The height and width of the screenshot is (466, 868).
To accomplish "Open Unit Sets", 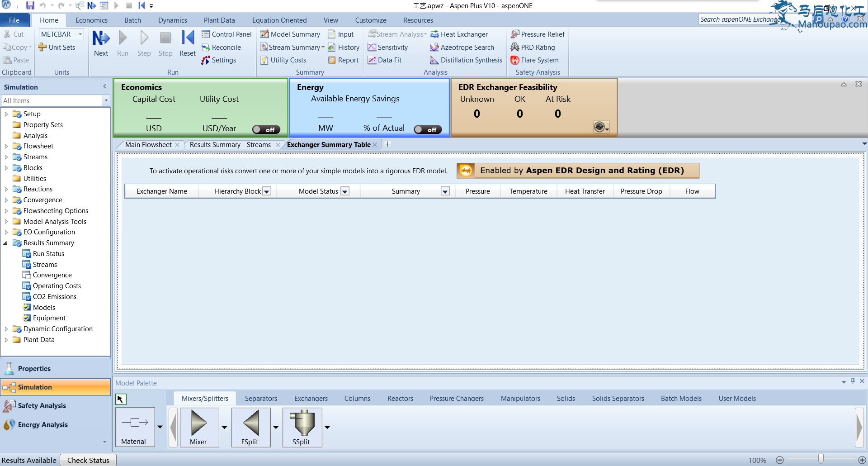I will tap(57, 48).
